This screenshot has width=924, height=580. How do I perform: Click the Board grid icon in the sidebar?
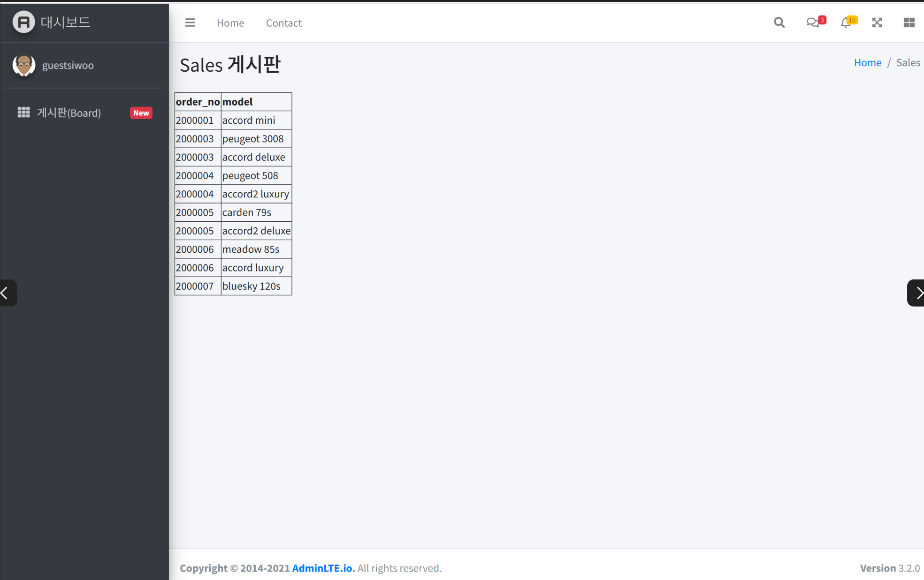[x=23, y=113]
